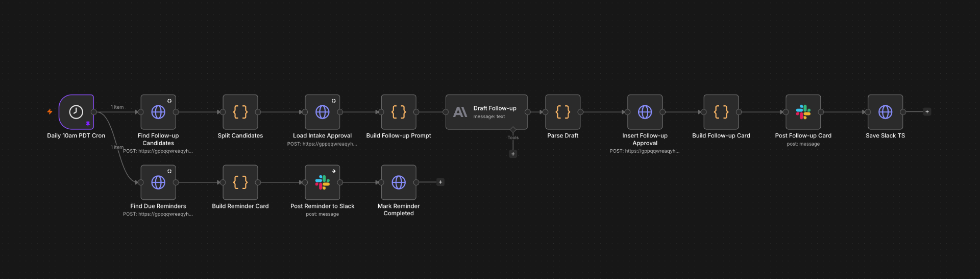
Task: Click the output connector of the Cron trigger
Action: 94,112
